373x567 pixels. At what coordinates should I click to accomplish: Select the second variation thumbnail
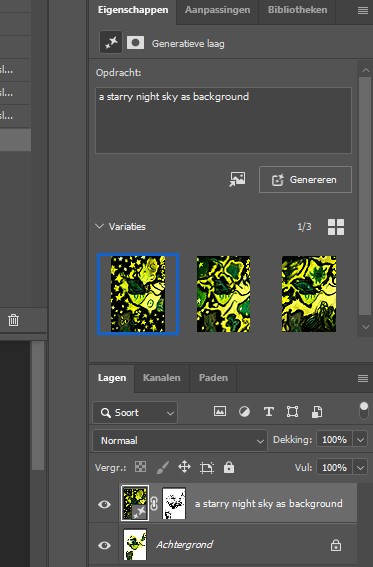pyautogui.click(x=223, y=294)
